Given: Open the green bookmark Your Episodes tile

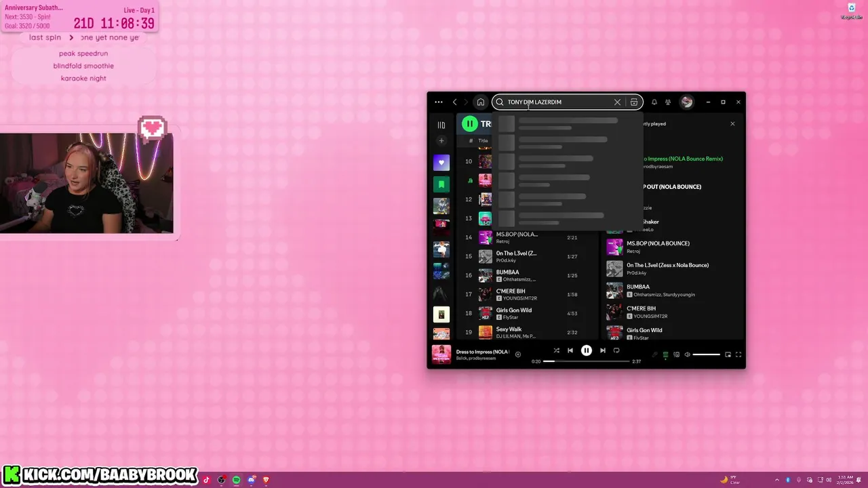Looking at the screenshot, I should (x=441, y=184).
